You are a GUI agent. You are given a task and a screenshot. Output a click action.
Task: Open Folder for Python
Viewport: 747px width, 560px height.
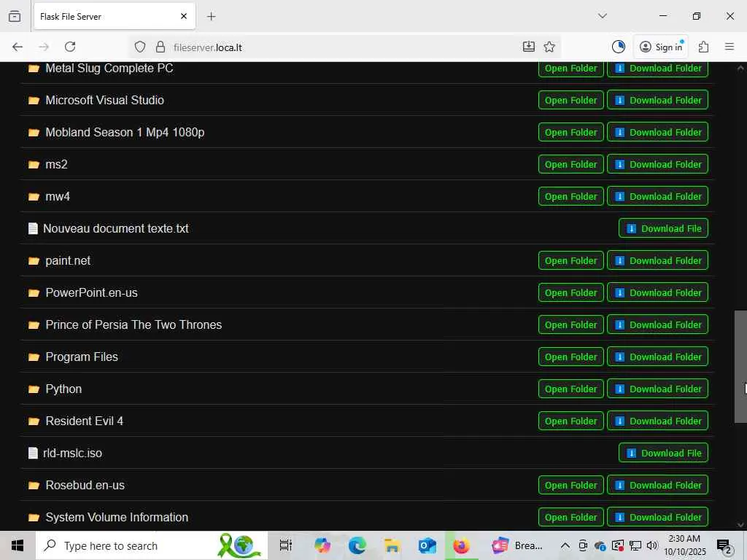click(x=570, y=389)
